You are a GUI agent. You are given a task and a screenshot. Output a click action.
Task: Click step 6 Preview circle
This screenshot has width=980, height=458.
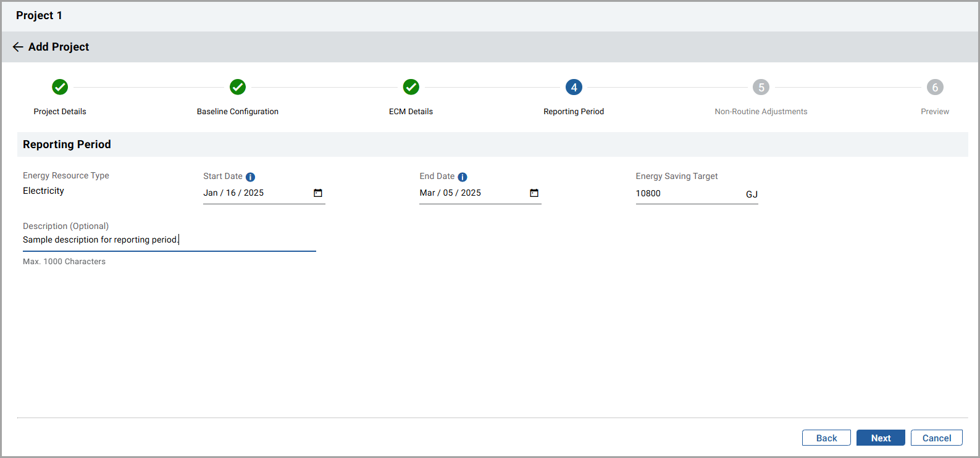click(x=935, y=87)
